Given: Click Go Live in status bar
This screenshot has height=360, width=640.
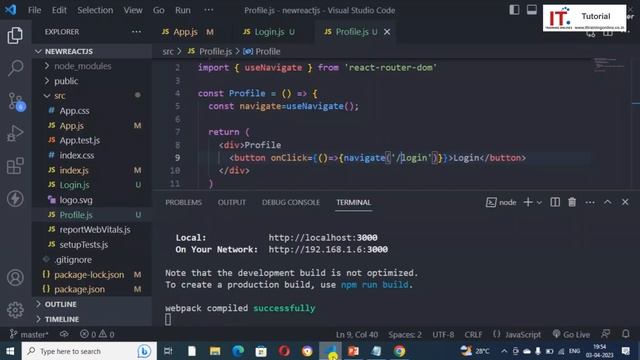Looking at the screenshot, I should pyautogui.click(x=571, y=334).
